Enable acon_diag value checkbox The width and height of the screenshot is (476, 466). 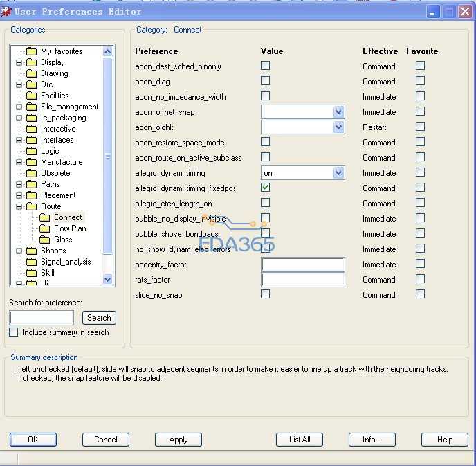[265, 81]
